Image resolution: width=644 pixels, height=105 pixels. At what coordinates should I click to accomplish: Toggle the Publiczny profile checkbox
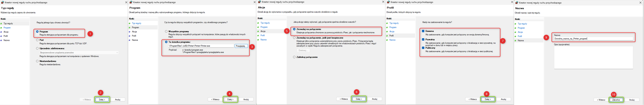coord(423,48)
